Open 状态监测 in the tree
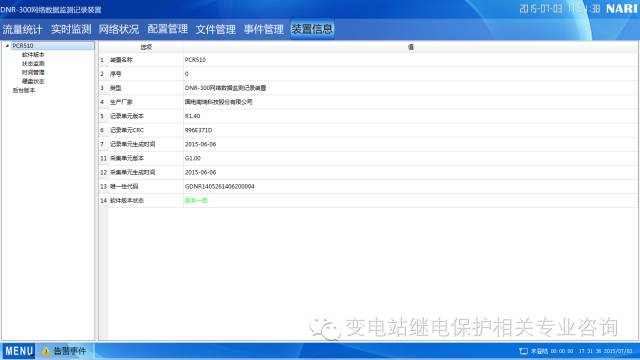The width and height of the screenshot is (640, 360). pyautogui.click(x=33, y=64)
